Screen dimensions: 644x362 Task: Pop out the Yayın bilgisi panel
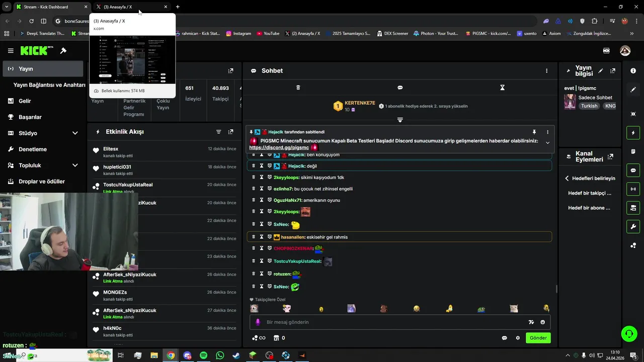pos(612,71)
